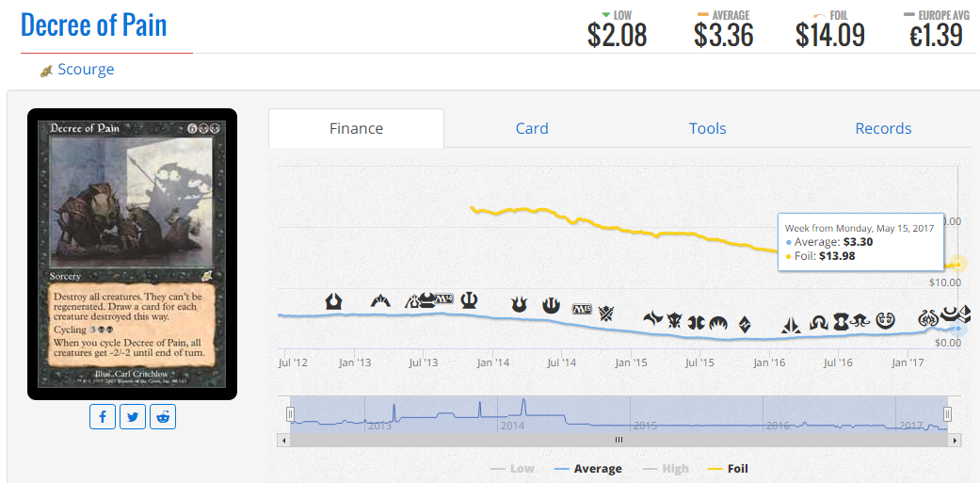Viewport: 980px width, 483px height.
Task: Click the Born of the Gods set icon
Action: tap(520, 305)
